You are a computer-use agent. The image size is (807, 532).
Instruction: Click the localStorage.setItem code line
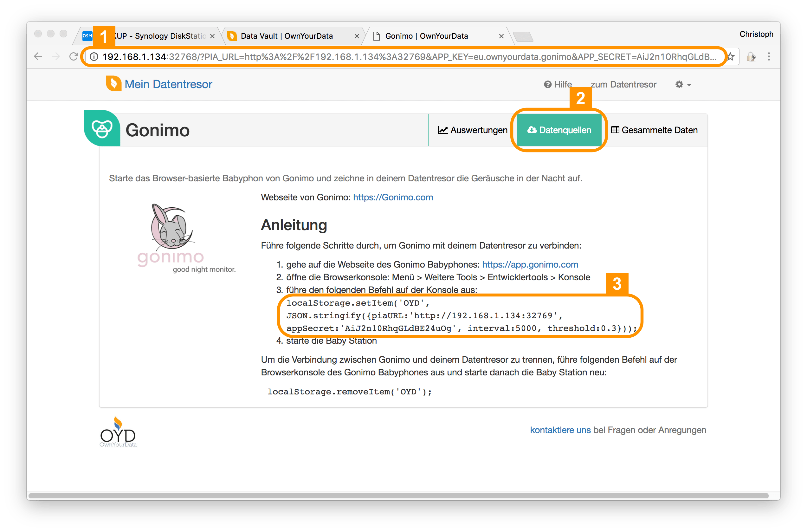(x=358, y=303)
